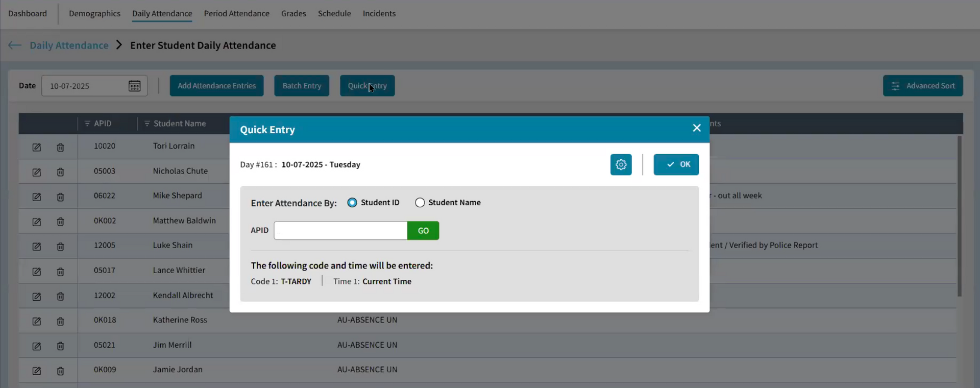
Task: Click Jamie Jordan's AU-ABSENCE UN code
Action: (367, 370)
